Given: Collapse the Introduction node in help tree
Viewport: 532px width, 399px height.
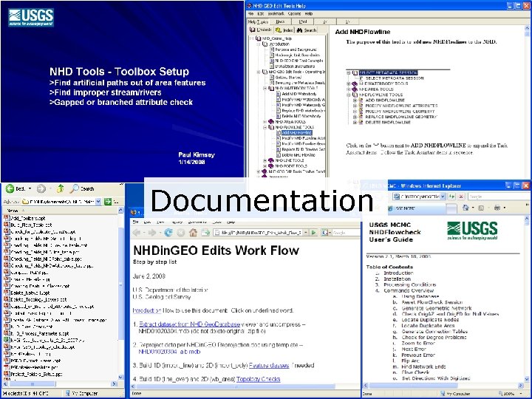Looking at the screenshot, I should (258, 44).
